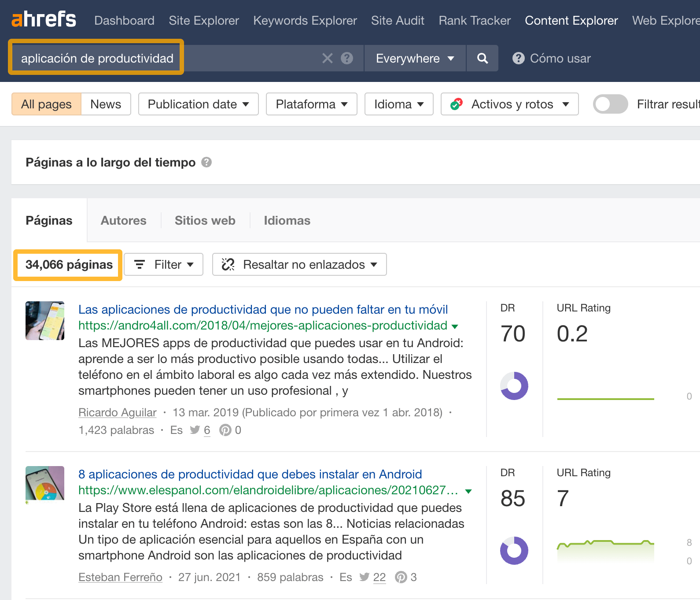Screen dimensions: 700x600
Task: Click the filter lines icon in Filter button
Action: (x=140, y=264)
